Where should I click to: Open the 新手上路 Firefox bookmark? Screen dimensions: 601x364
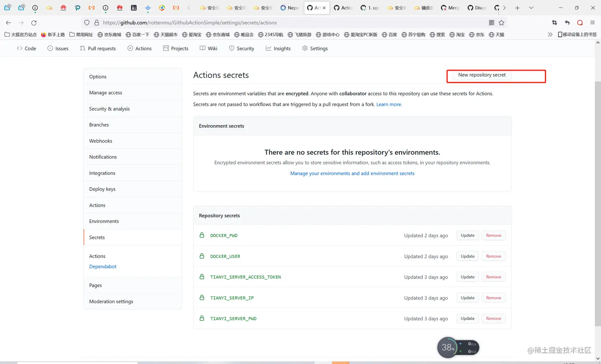coord(53,35)
